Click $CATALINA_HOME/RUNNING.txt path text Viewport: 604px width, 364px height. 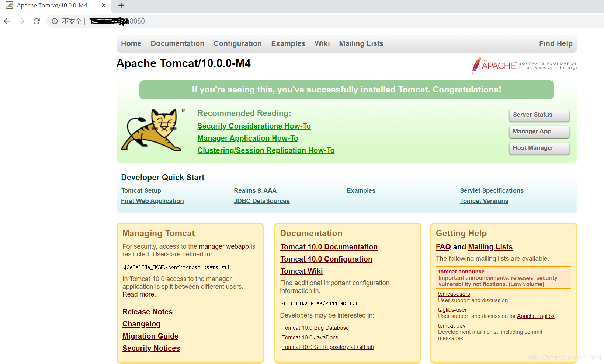coord(319,304)
